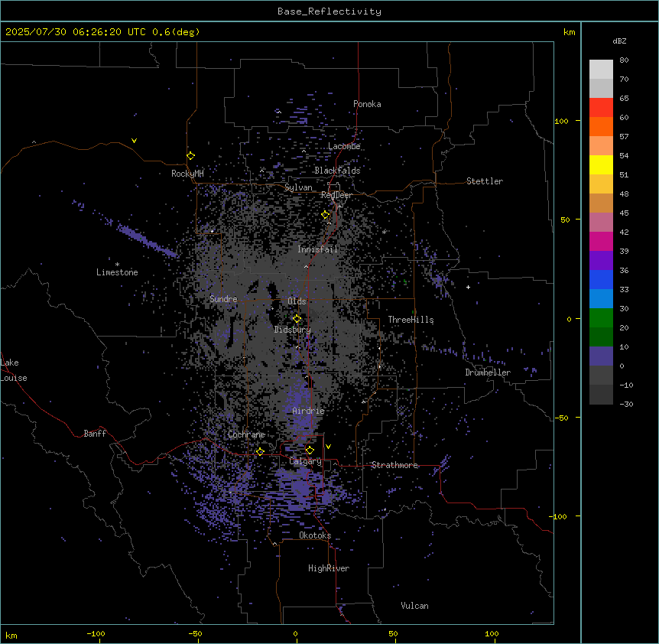The height and width of the screenshot is (644, 659).
Task: Click the asterisk marker above Limestone
Action: [x=117, y=264]
